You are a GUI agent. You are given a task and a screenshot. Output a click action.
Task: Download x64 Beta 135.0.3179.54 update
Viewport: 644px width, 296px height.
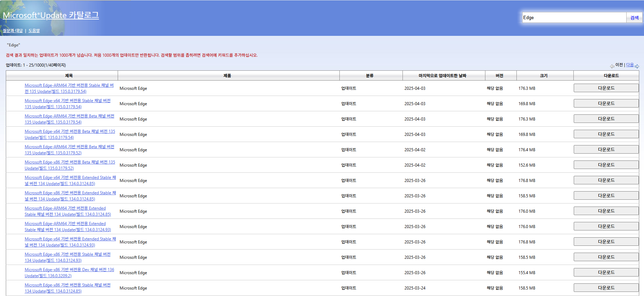click(606, 134)
